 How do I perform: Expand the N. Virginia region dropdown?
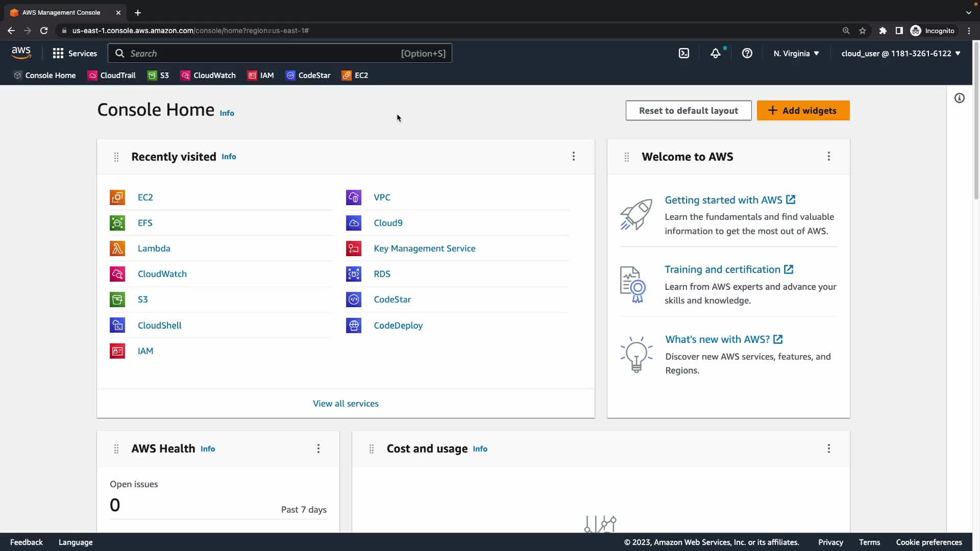coord(796,53)
